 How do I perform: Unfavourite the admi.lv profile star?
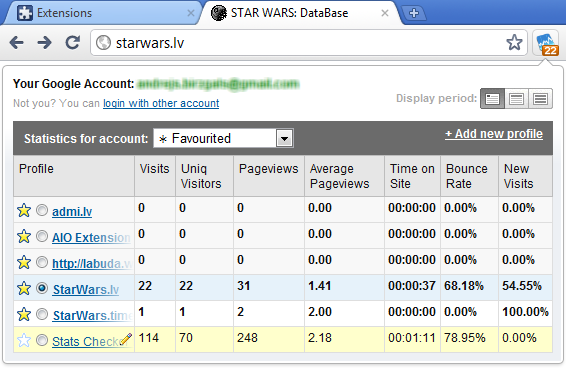(x=24, y=210)
